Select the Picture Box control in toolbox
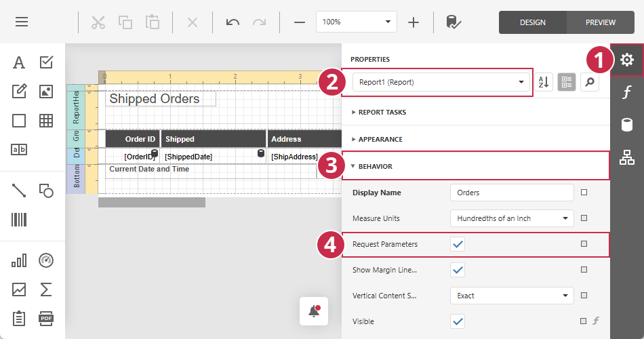Image resolution: width=644 pixels, height=339 pixels. 46,92
